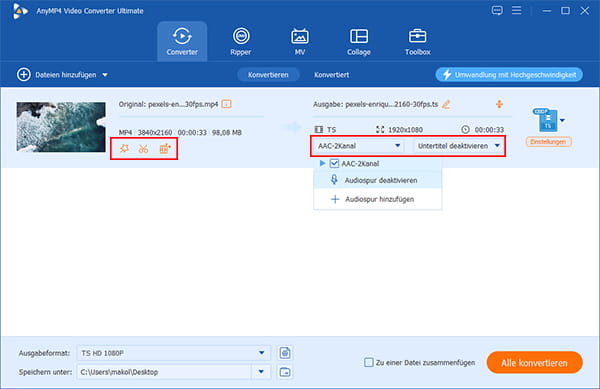The width and height of the screenshot is (600, 389).
Task: Switch to the Collage tab
Action: (x=359, y=41)
